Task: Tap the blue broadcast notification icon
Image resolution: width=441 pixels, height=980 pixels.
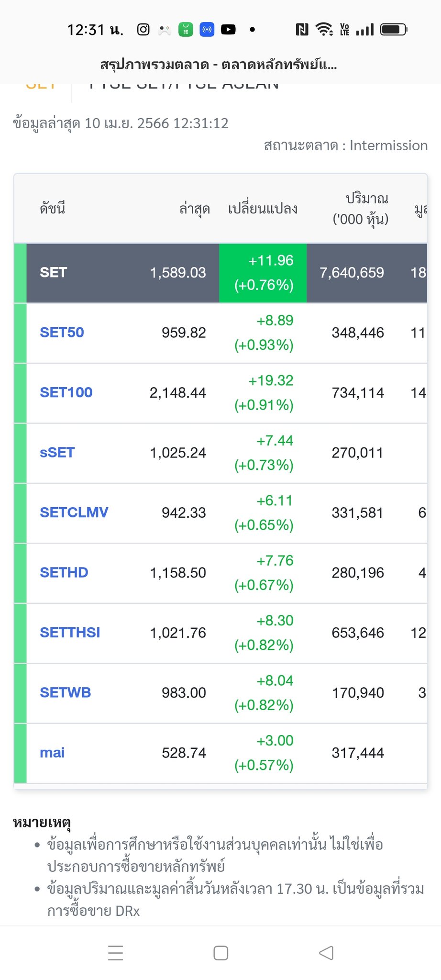Action: [x=207, y=30]
